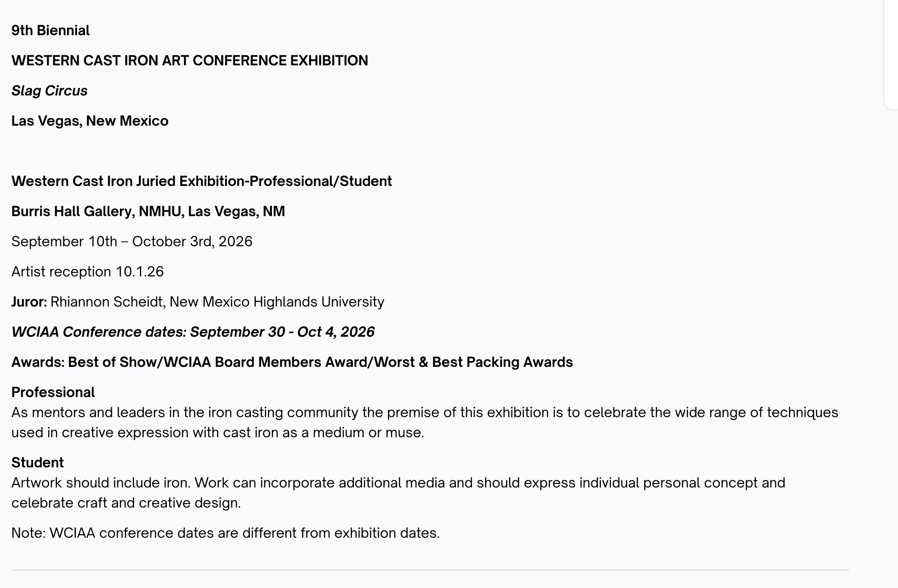Click the 'Note: WCIAA conference dates' line

225,533
